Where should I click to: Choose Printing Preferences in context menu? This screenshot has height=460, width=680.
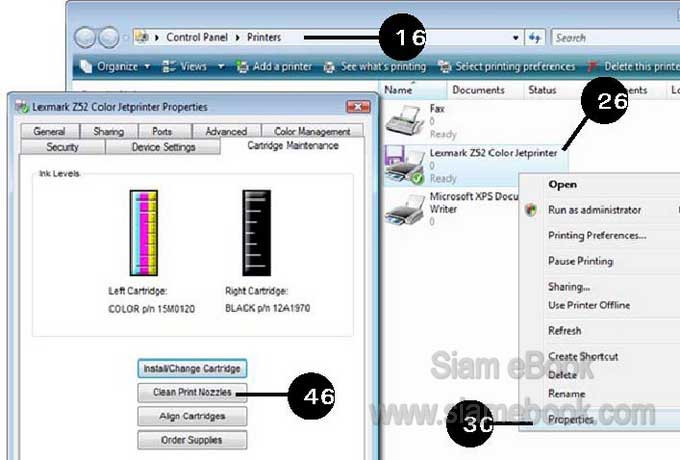point(597,235)
